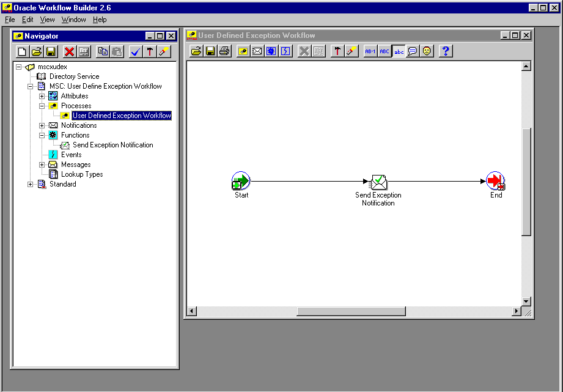Click the New Notification envelope icon in diagram toolbar
Screen dimensions: 563x392
[257, 51]
